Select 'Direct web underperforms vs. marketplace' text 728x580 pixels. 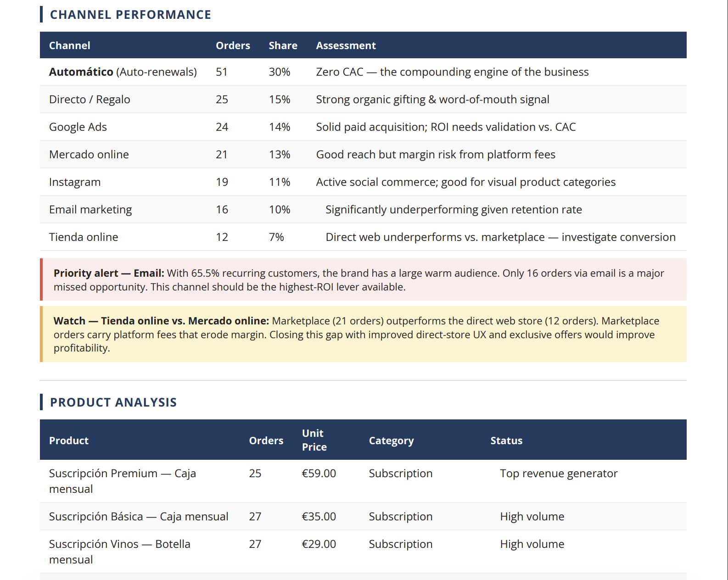click(x=501, y=237)
